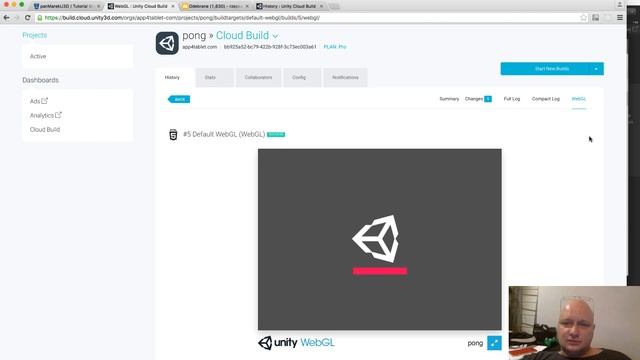
Task: Click the browser address bar URL
Action: coord(182,18)
